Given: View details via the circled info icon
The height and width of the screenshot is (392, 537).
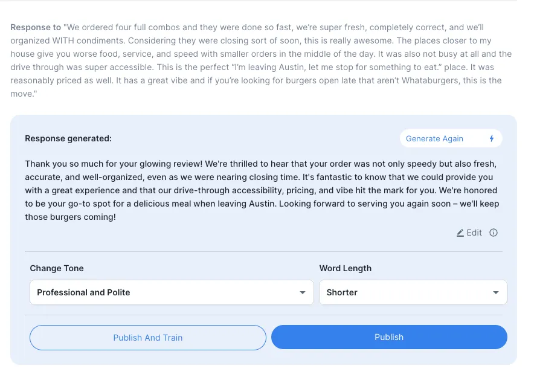Looking at the screenshot, I should (494, 233).
